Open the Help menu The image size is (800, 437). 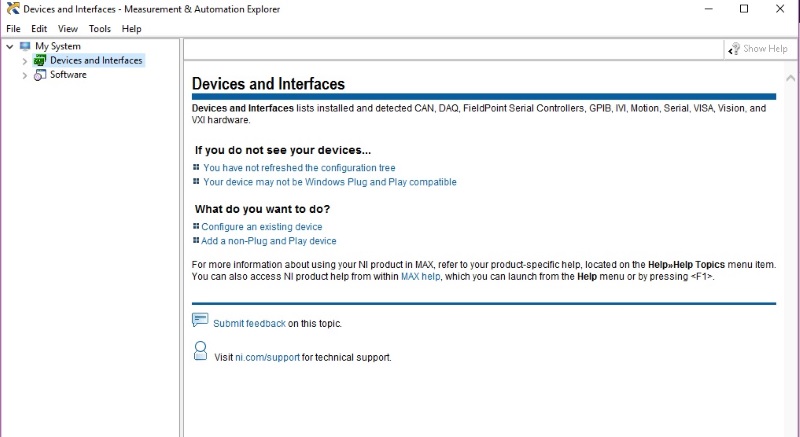click(131, 29)
